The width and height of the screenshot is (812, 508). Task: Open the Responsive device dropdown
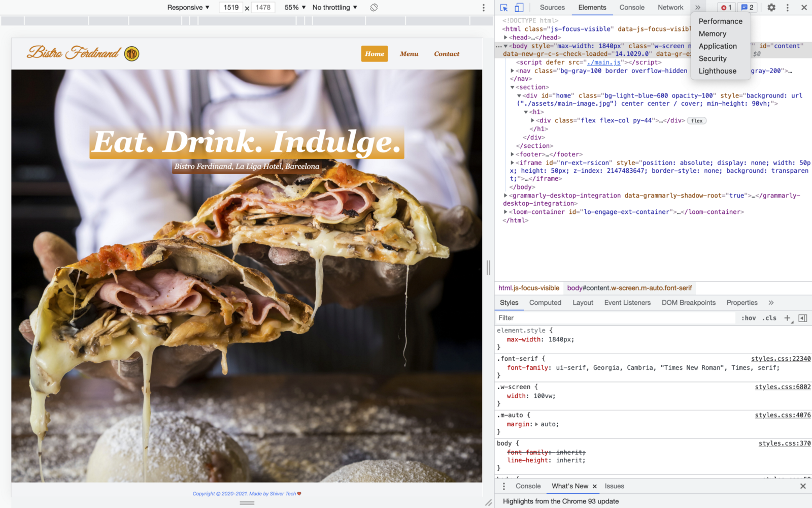tap(188, 8)
